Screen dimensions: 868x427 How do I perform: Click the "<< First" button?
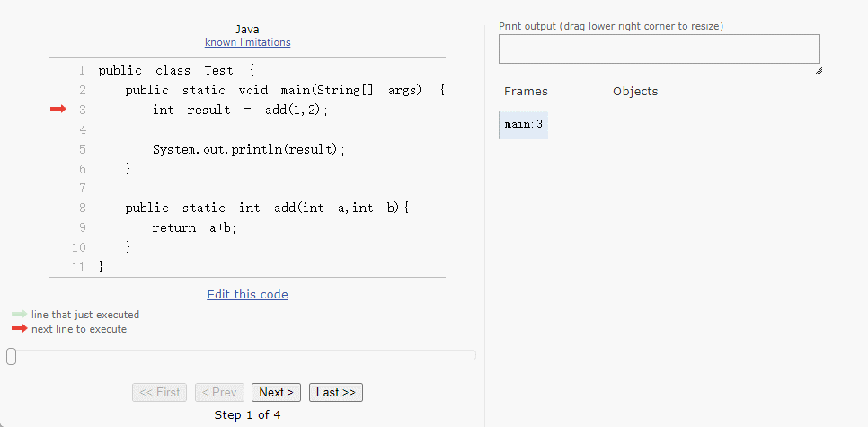coord(160,392)
